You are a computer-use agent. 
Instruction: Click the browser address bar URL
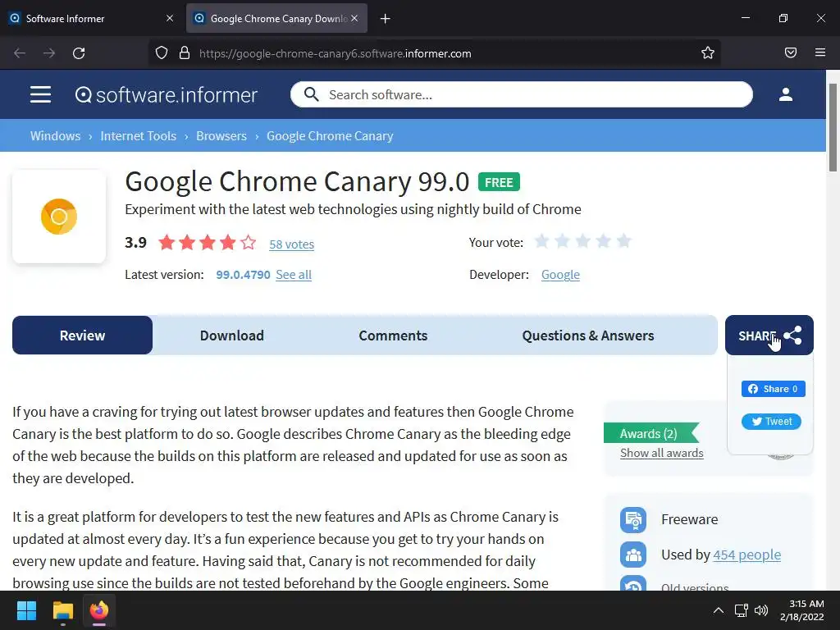[336, 53]
